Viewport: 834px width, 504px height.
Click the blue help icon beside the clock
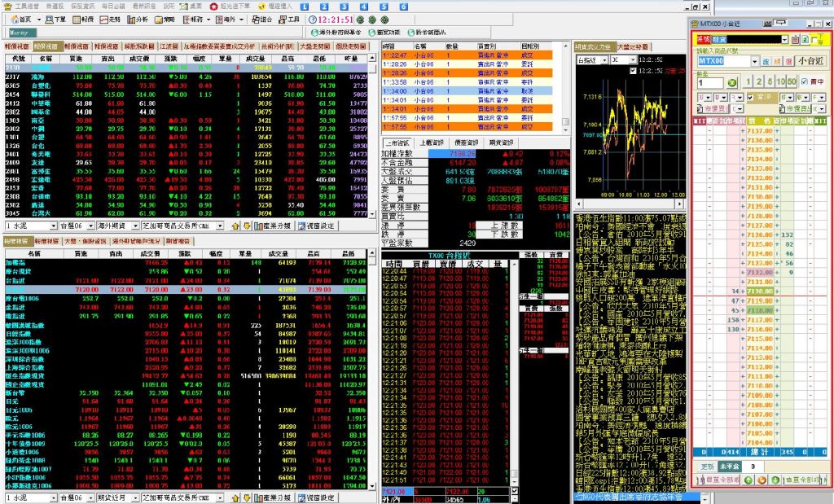pos(313,20)
